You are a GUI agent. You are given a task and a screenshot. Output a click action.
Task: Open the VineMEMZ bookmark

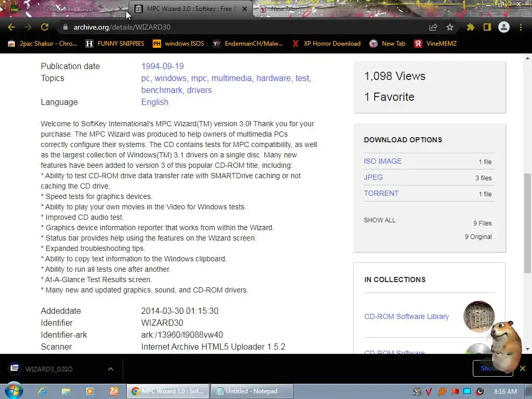click(x=436, y=44)
